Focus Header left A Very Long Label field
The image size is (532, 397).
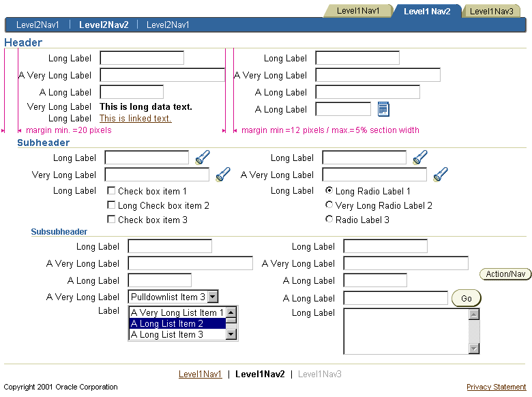point(162,74)
